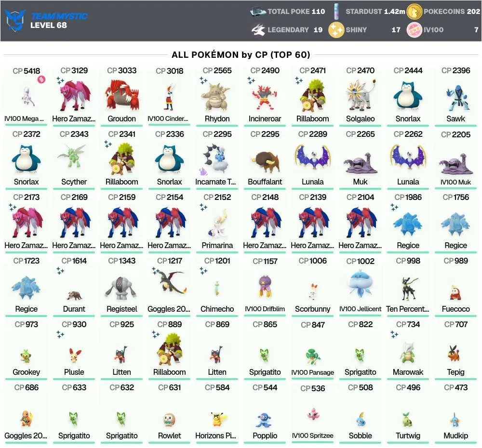Select the Incineroar thumbnail
Image resolution: width=482 pixels, height=448 pixels.
pyautogui.click(x=265, y=97)
